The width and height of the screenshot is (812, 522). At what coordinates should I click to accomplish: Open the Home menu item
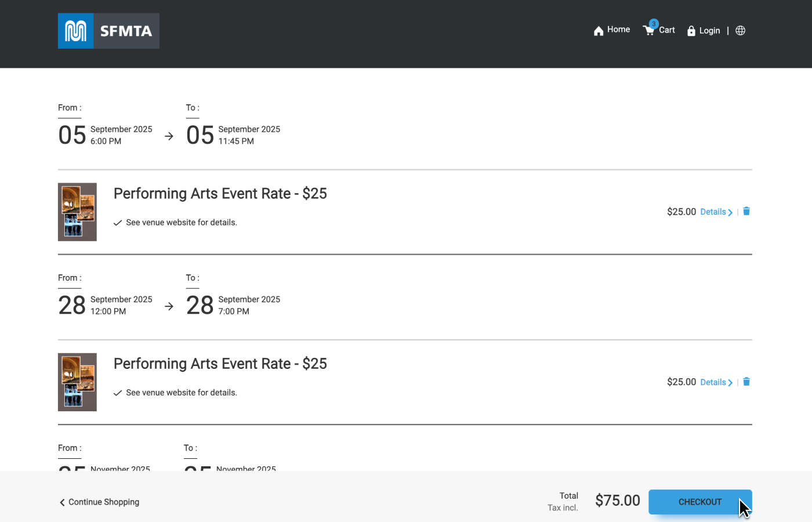(x=618, y=30)
